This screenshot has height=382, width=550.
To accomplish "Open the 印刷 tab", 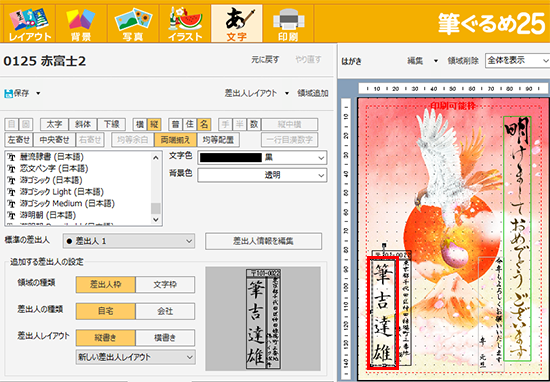I will [x=288, y=24].
